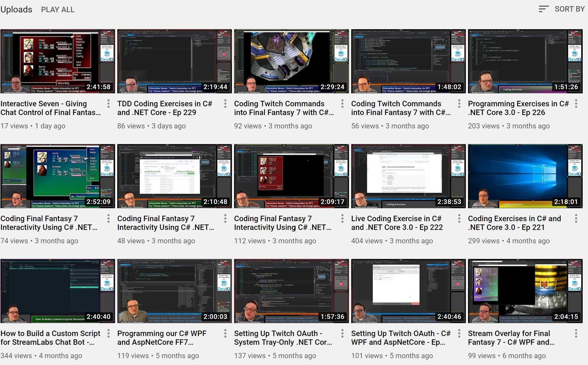This screenshot has width=588, height=365.
Task: Play the 1:57:36 Twitch OAuth thumbnail
Action: [291, 291]
